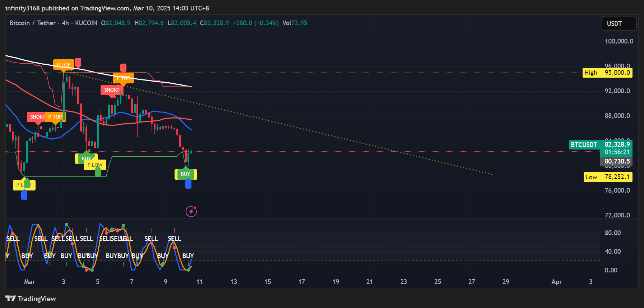
Task: Click the red marker right of the topmost P TOP label
Action: 78,63
